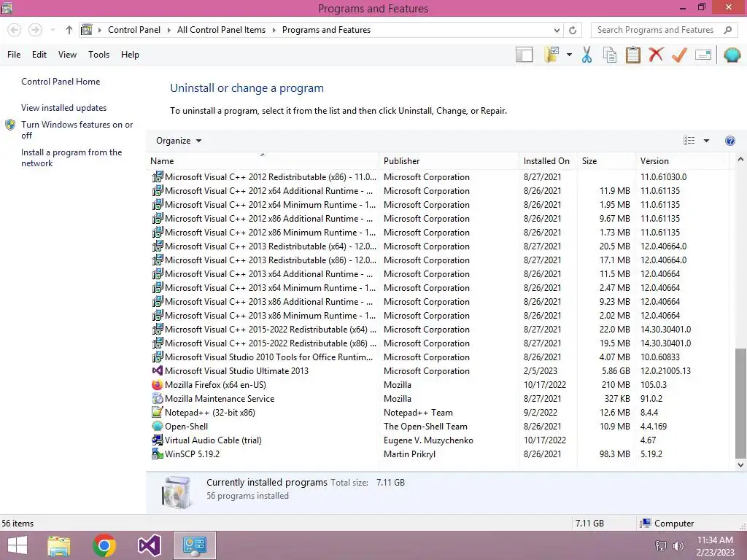Click the Open-Shell globe toolbar icon

(x=732, y=55)
